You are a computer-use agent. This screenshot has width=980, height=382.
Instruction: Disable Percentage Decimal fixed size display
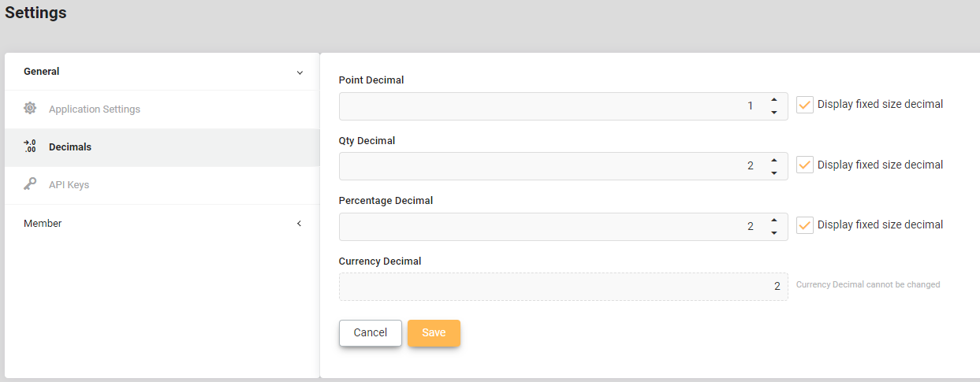click(805, 225)
